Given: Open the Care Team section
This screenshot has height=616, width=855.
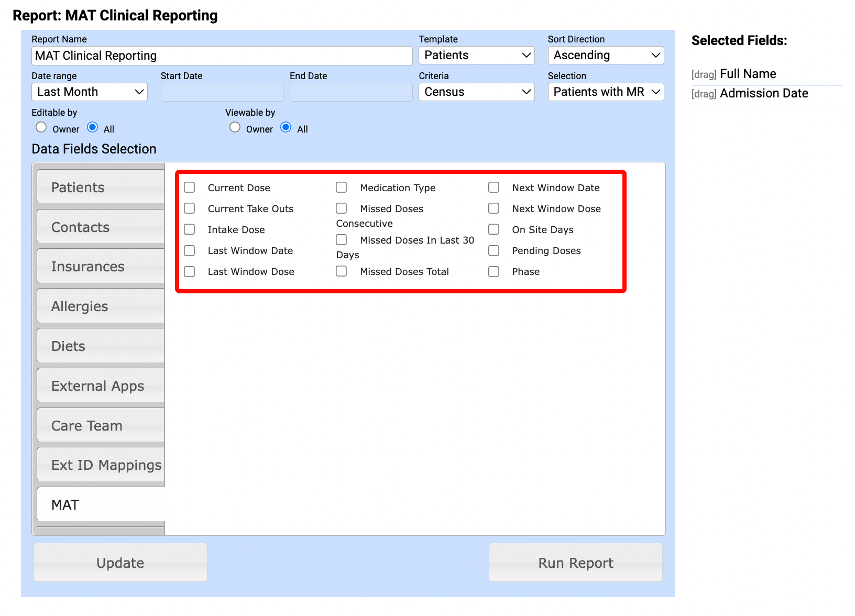Looking at the screenshot, I should point(100,425).
